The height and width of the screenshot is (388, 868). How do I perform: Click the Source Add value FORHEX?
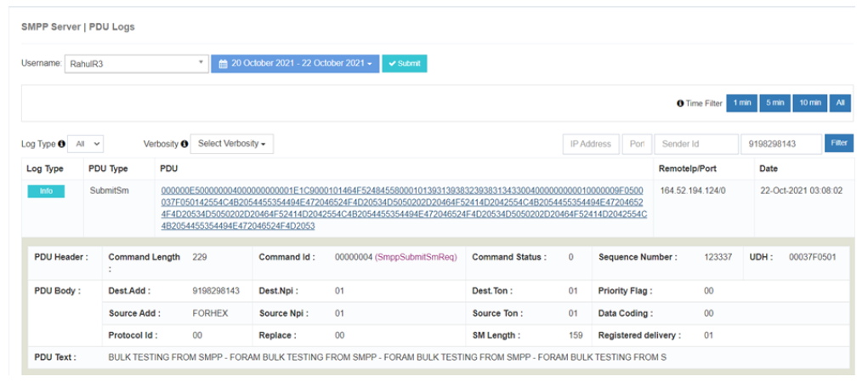(x=210, y=313)
